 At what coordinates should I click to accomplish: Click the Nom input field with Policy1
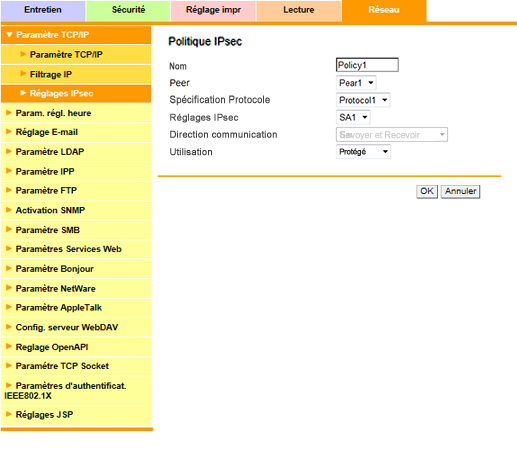(x=367, y=65)
